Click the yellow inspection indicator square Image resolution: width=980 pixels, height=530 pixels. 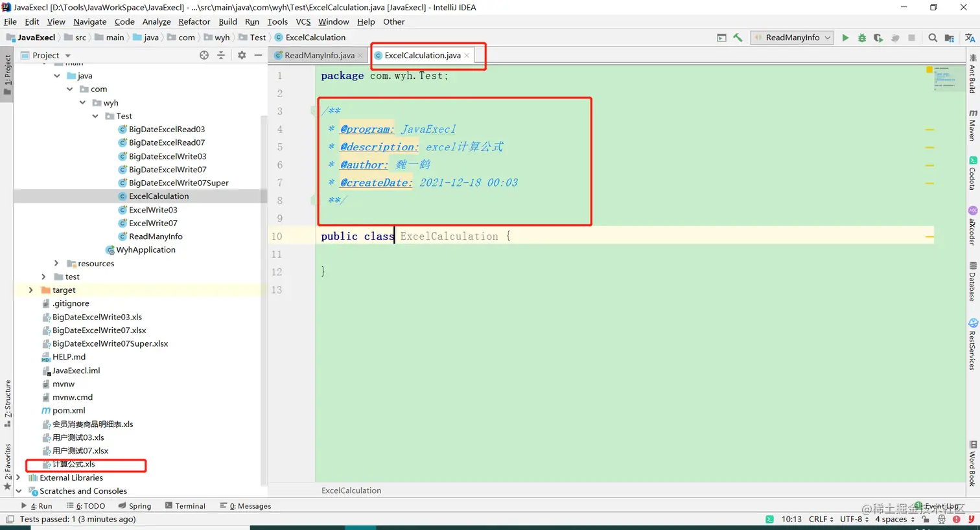point(929,69)
